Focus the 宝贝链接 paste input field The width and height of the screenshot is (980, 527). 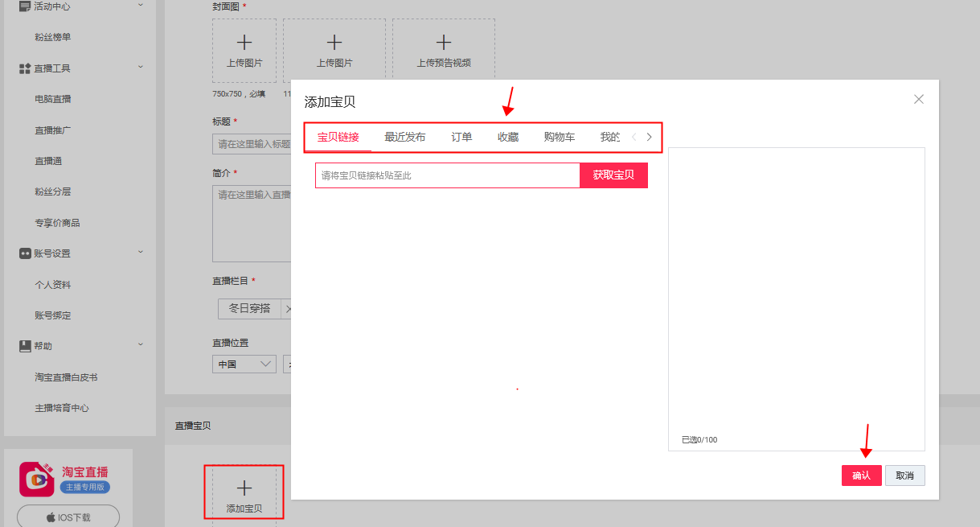click(x=447, y=175)
